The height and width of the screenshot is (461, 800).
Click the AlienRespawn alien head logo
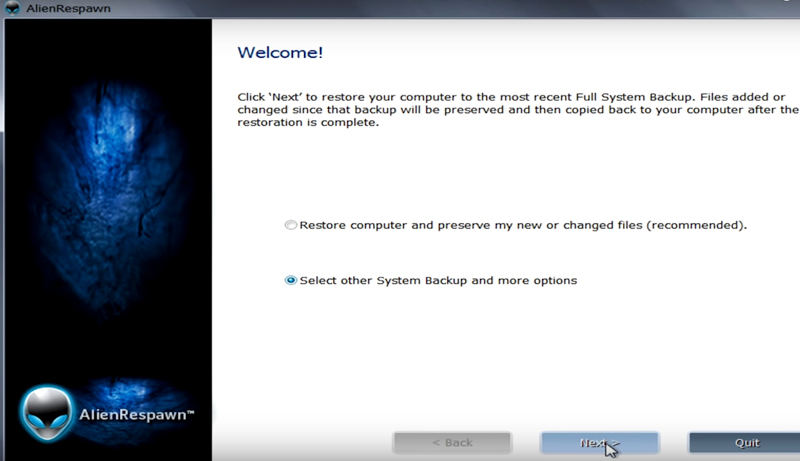point(47,413)
